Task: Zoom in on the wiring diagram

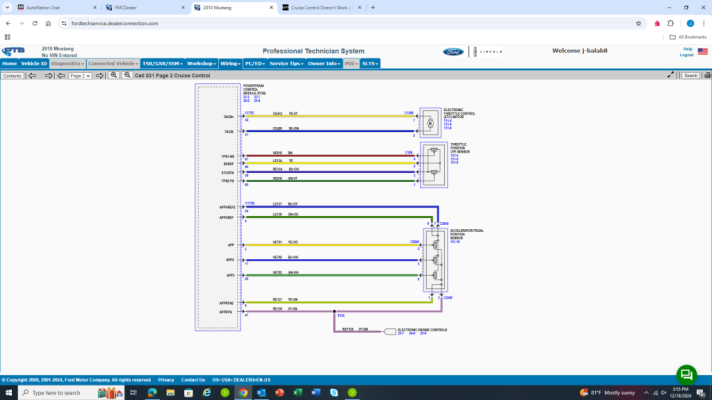Action: tap(114, 75)
